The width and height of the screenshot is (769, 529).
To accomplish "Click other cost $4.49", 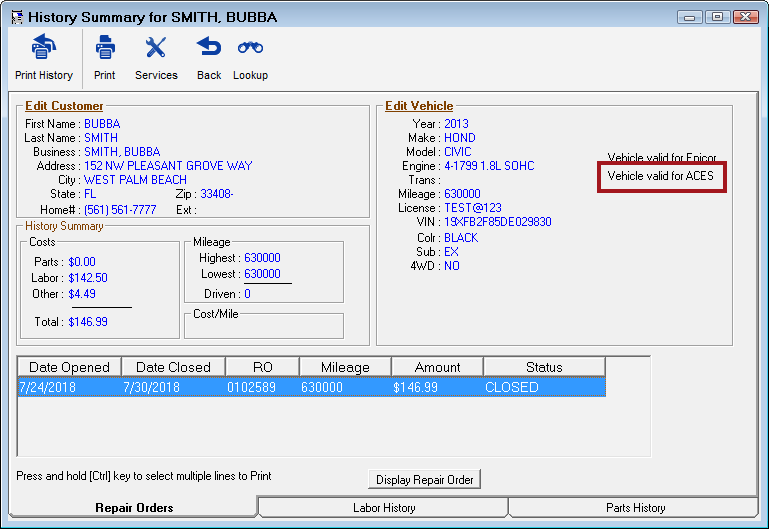I will tap(82, 294).
